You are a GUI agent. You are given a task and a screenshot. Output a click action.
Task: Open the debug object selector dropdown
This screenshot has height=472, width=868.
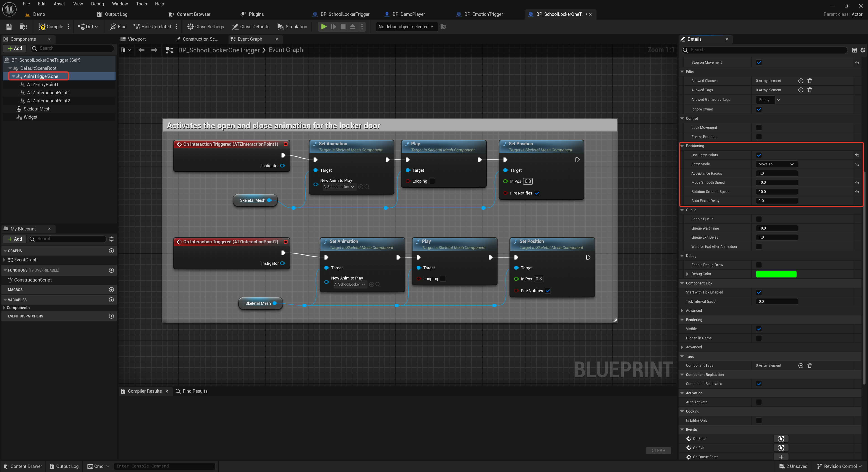(406, 27)
